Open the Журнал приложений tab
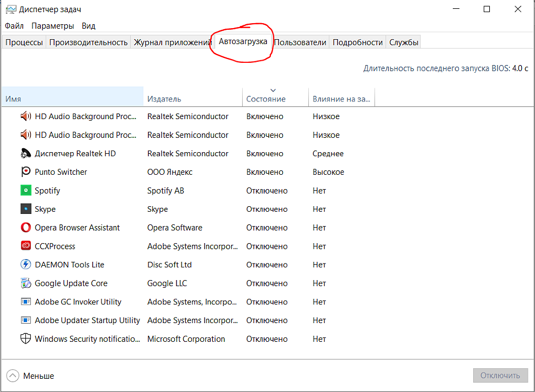Screen dimensions: 535x392 pos(172,42)
